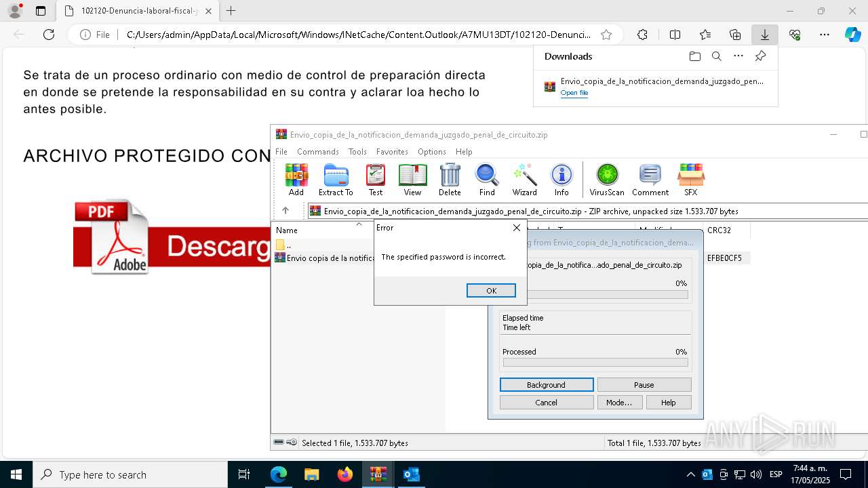Click the Adobe PDF Descargar image
The width and height of the screenshot is (868, 488).
click(172, 237)
